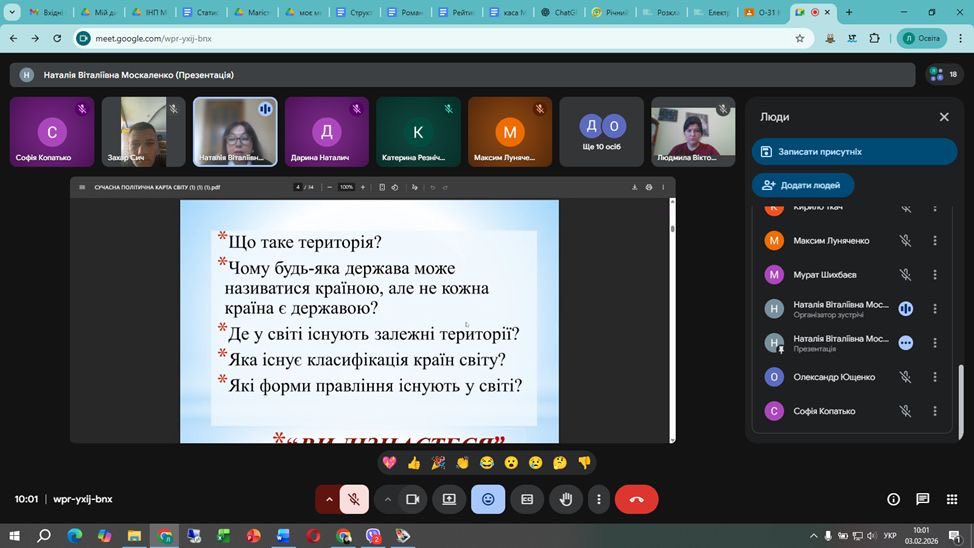Screen dimensions: 974x548
Task: Click the Додати людей button
Action: [803, 185]
